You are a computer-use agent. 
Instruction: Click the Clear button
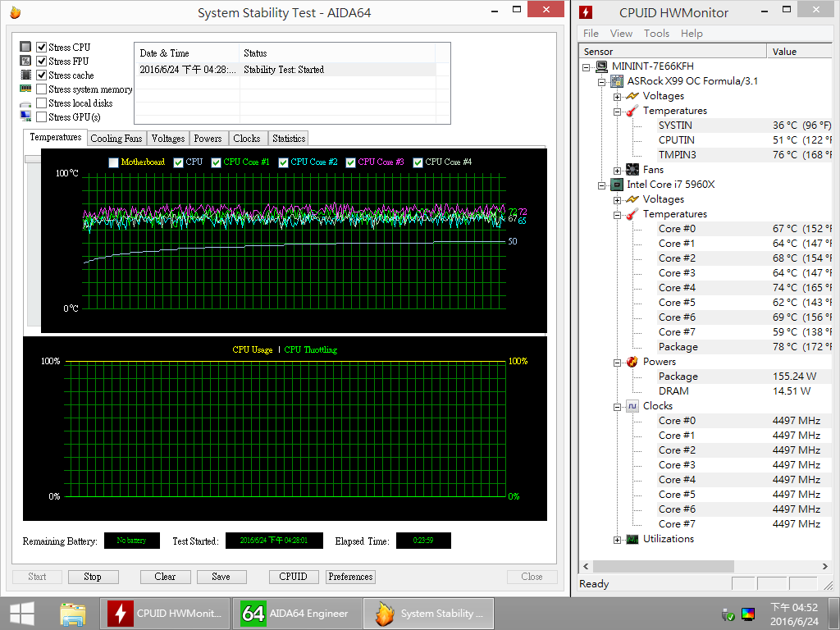click(165, 577)
